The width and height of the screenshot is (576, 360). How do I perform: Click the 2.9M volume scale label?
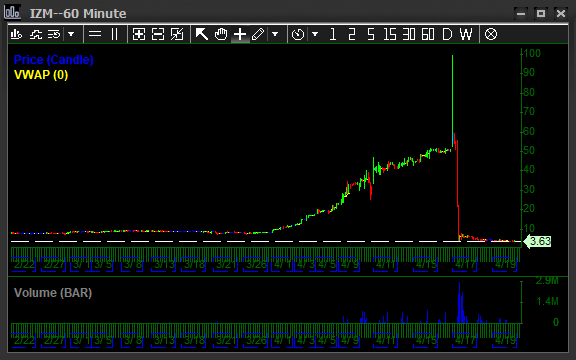click(547, 281)
